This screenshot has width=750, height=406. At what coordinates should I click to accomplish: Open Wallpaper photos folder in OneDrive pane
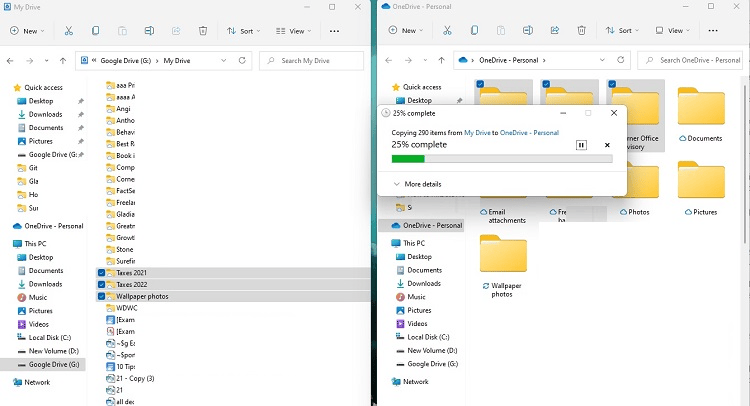point(503,267)
